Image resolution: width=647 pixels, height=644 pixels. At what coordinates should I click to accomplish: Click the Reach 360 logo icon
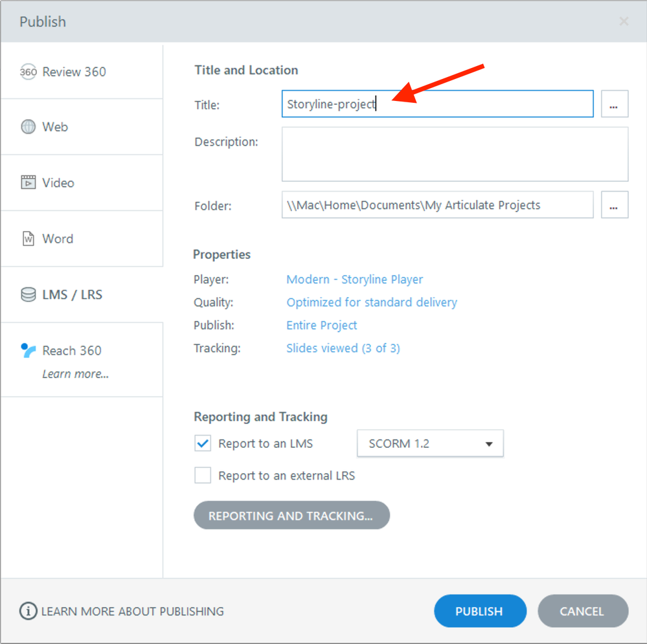point(28,351)
